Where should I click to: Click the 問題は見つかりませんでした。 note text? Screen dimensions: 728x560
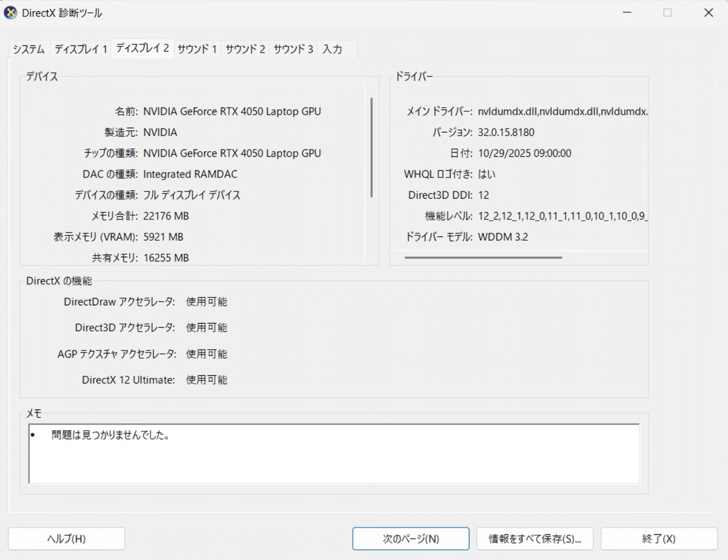coord(110,435)
